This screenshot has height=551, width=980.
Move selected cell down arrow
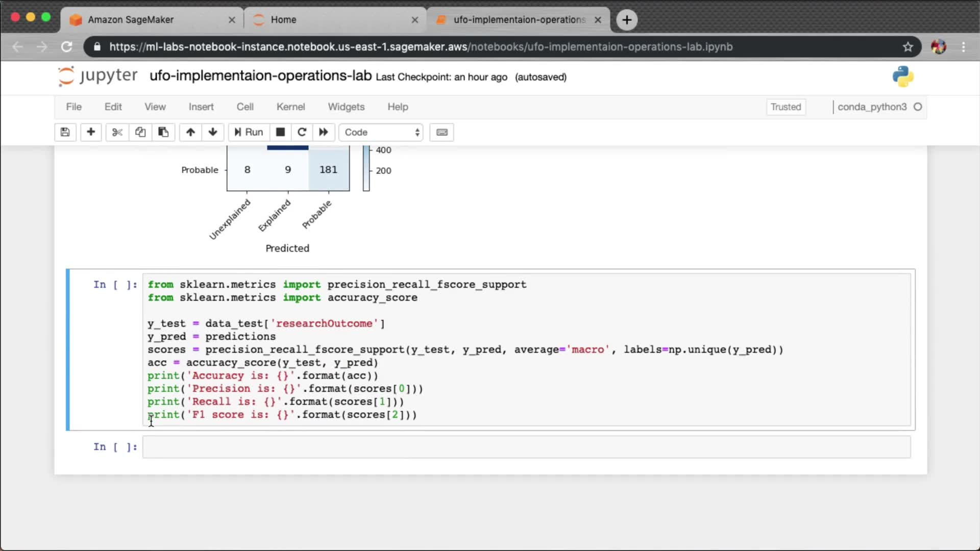(x=213, y=132)
